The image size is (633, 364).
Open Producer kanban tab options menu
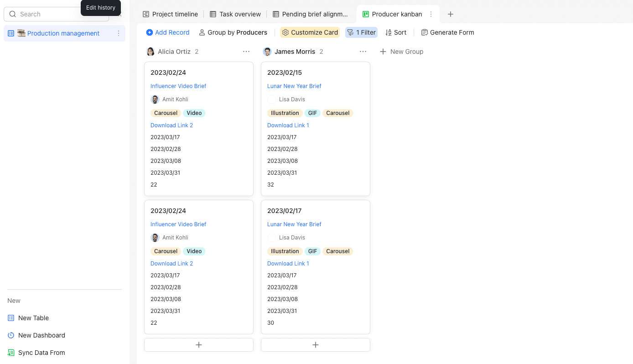[431, 14]
